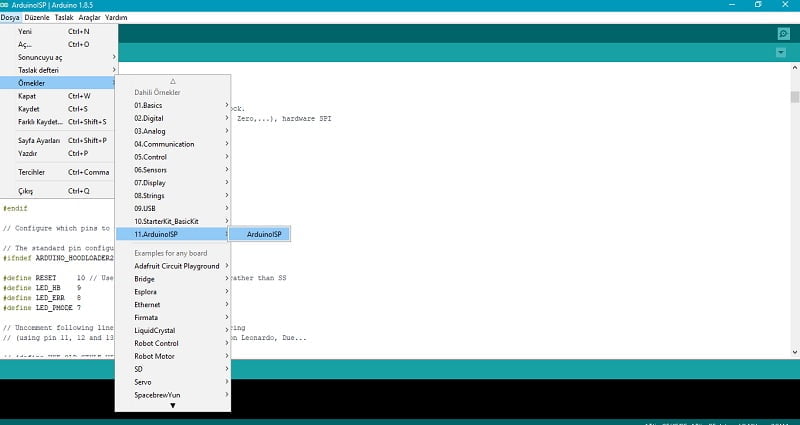The width and height of the screenshot is (800, 425).
Task: Open Sayfa Ayarları page setup
Action: [x=59, y=140]
